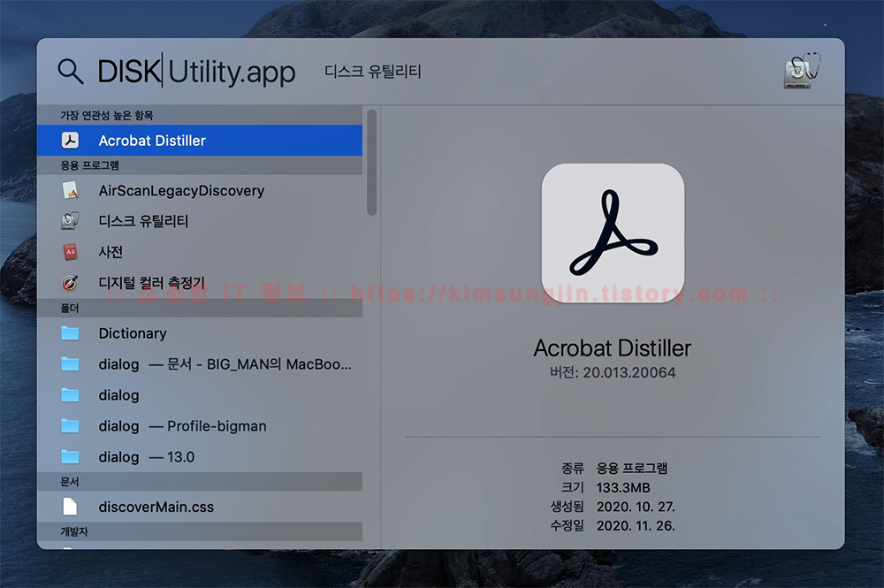Image resolution: width=884 pixels, height=588 pixels.
Task: Click the AirScanLegacyDiscovery app icon
Action: (71, 191)
